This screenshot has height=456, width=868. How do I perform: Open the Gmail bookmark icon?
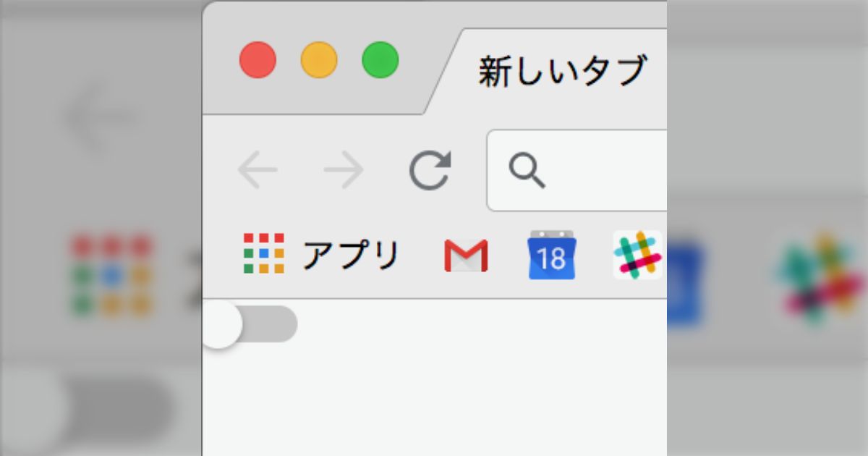(x=466, y=256)
